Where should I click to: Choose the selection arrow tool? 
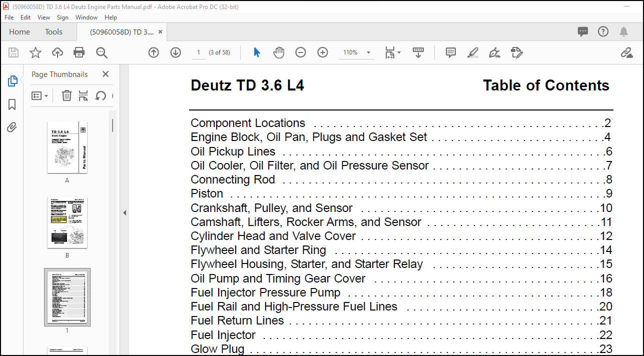[x=257, y=52]
